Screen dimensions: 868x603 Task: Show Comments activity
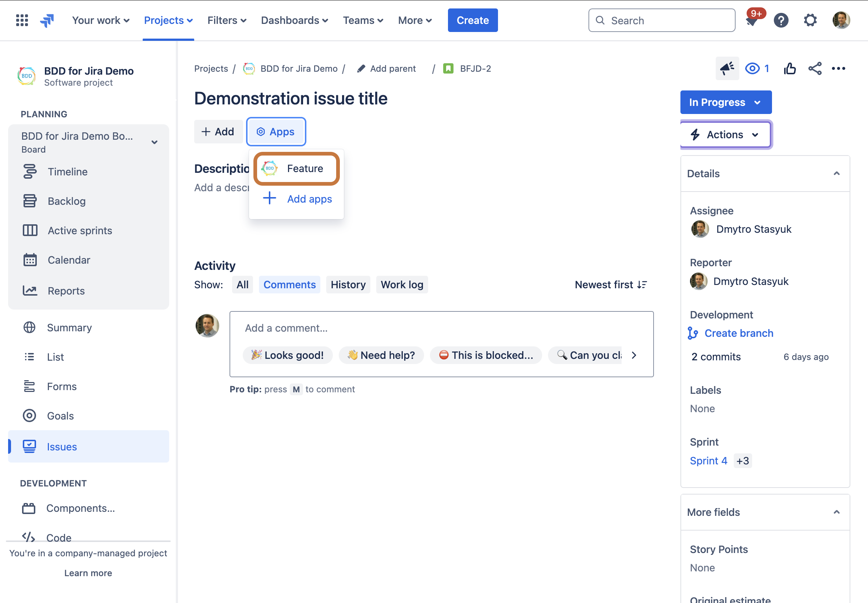[x=289, y=285]
